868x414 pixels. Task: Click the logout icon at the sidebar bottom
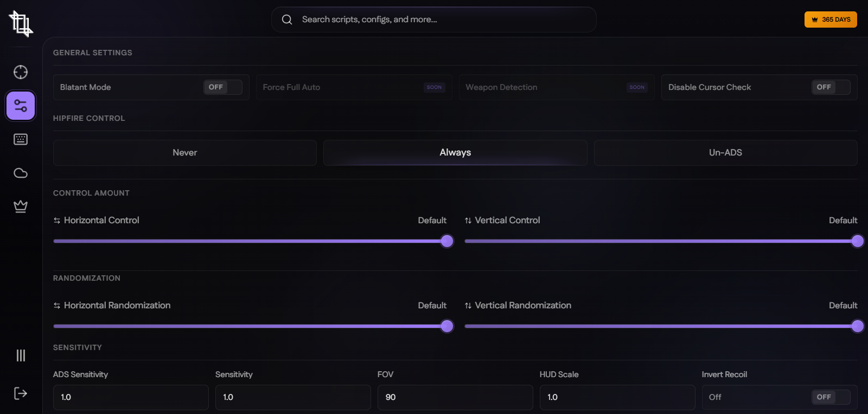pos(21,393)
